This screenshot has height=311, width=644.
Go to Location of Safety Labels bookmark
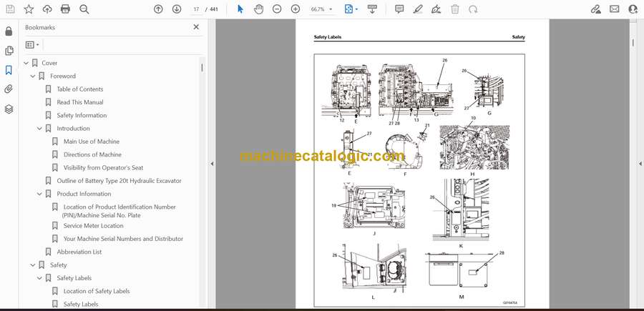tap(97, 291)
